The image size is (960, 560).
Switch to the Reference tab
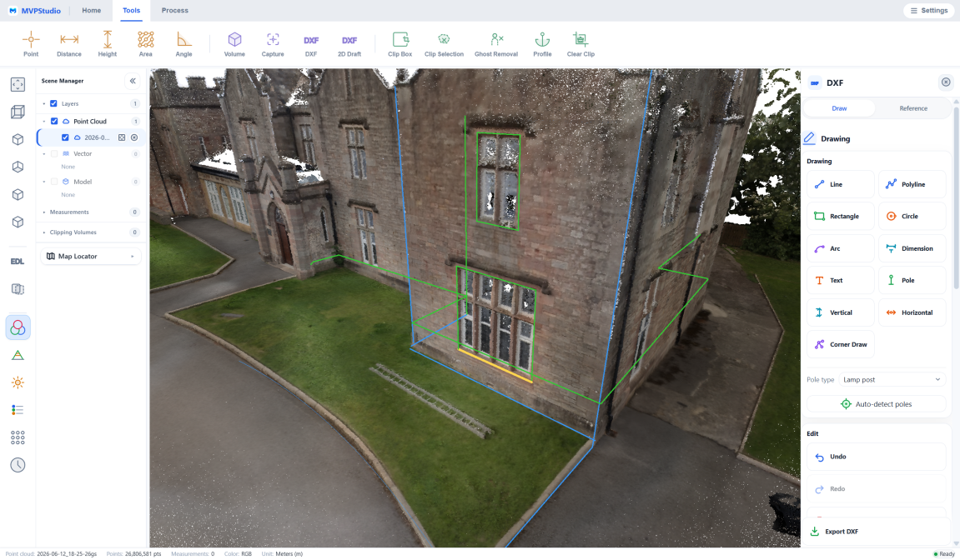click(x=913, y=108)
